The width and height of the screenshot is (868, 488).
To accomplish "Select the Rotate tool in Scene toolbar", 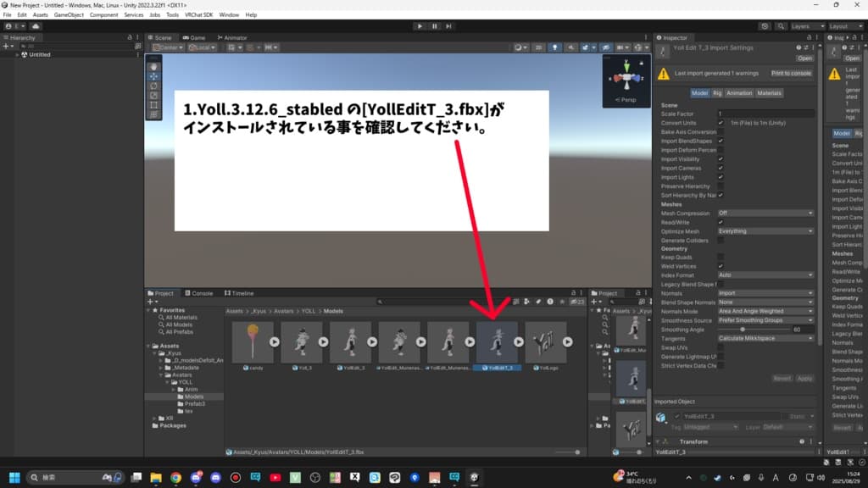I will click(153, 86).
